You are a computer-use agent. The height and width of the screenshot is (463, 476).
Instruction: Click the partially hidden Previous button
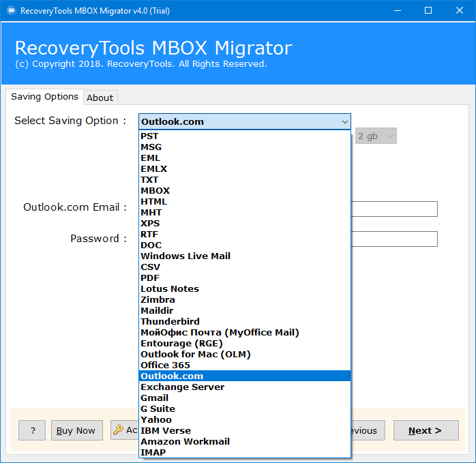click(x=368, y=430)
